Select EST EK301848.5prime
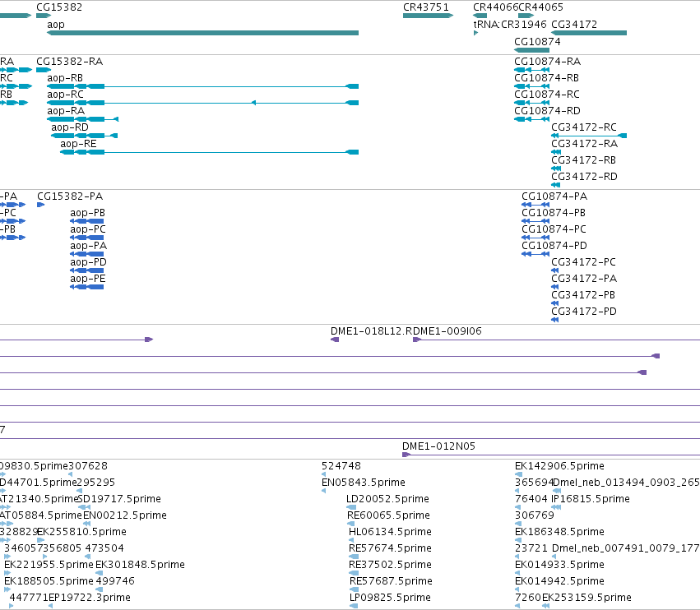The image size is (700, 610). [99, 573]
